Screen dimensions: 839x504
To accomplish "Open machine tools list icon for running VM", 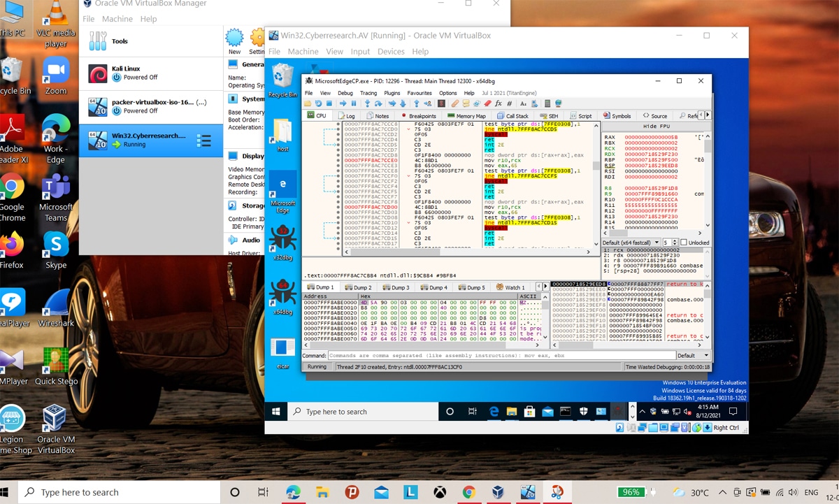I will (x=203, y=141).
